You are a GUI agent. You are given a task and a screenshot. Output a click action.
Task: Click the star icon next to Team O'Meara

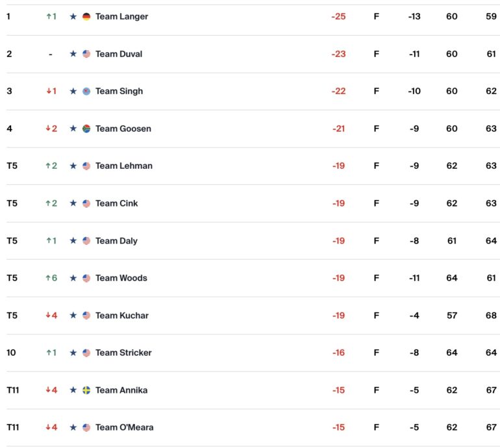(73, 427)
